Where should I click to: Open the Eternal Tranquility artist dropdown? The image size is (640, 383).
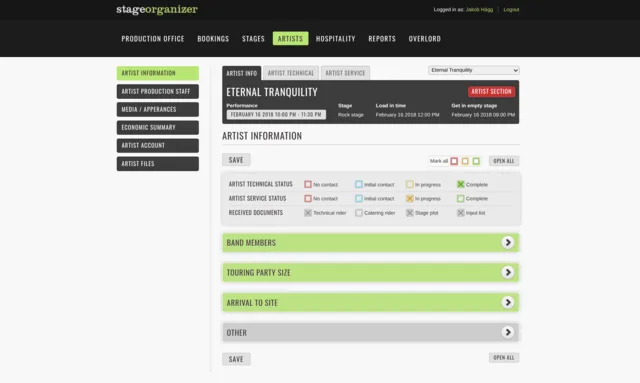pos(473,70)
